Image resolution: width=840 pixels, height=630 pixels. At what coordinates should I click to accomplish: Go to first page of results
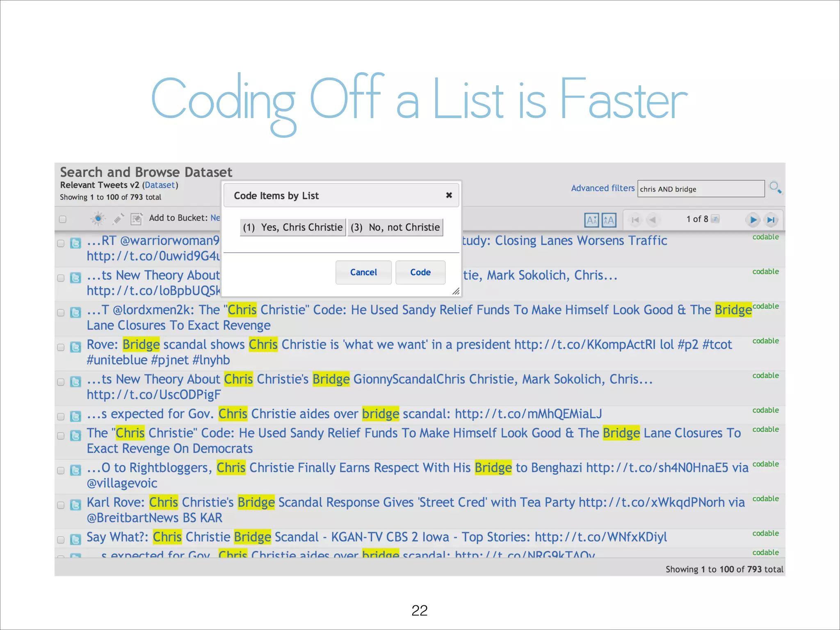pos(635,220)
